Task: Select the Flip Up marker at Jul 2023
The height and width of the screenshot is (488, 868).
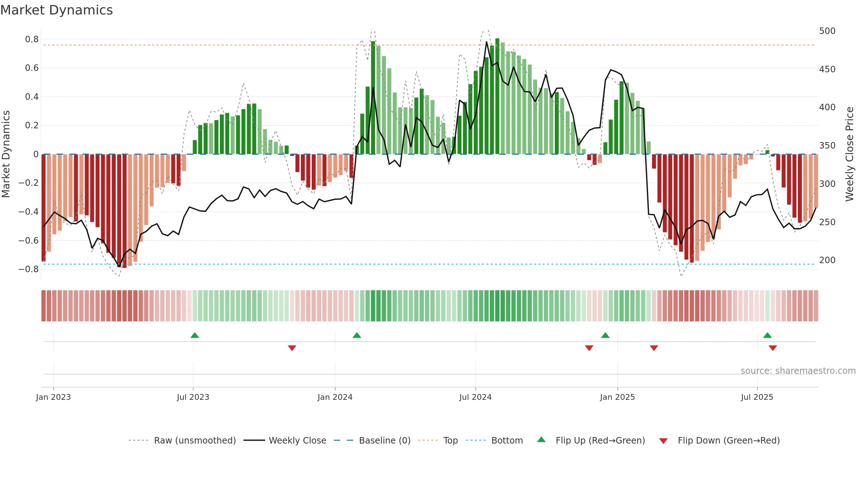Action: click(195, 335)
